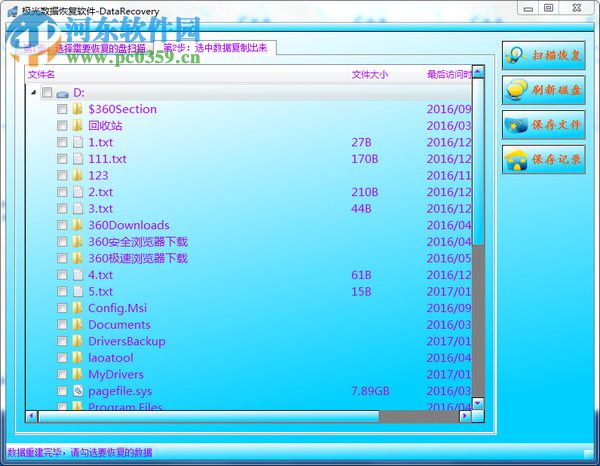
Task: Click the 文件名 column header
Action: click(x=187, y=75)
